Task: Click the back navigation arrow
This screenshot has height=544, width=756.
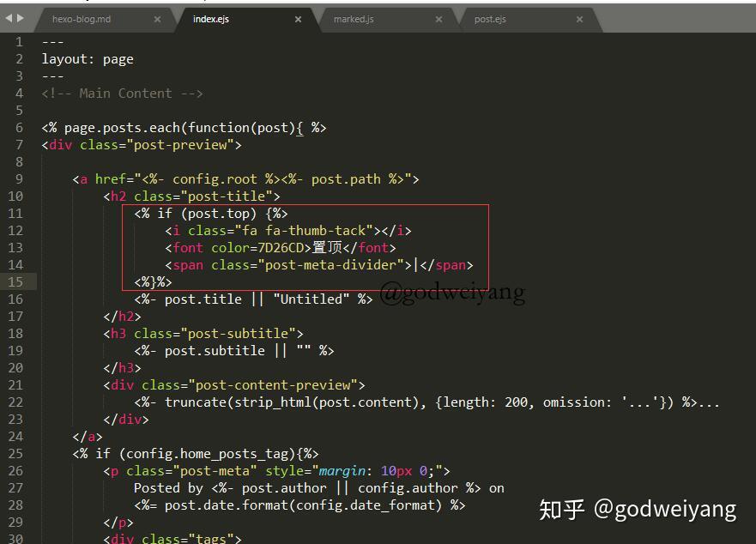Action: click(x=7, y=18)
